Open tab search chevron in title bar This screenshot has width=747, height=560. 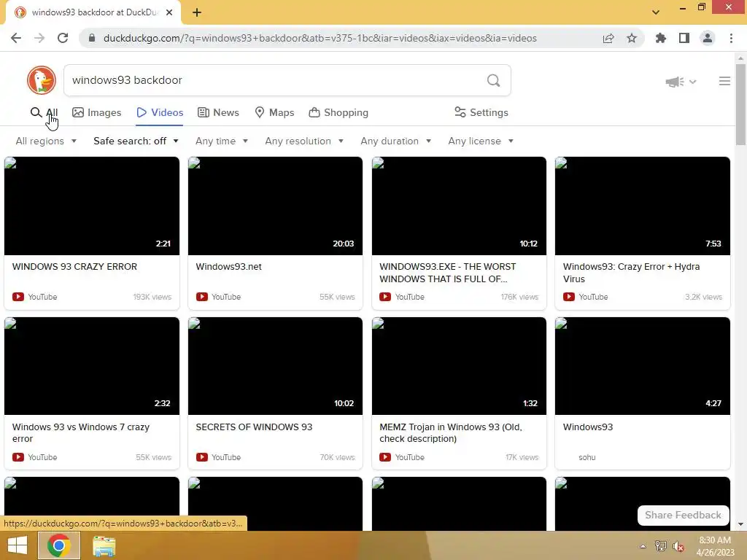656,12
